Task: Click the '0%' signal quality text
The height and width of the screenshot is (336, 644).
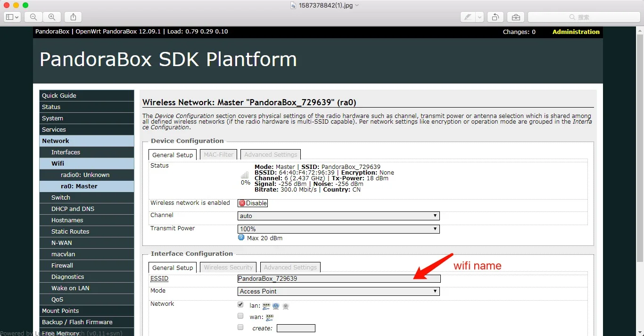Action: point(245,182)
